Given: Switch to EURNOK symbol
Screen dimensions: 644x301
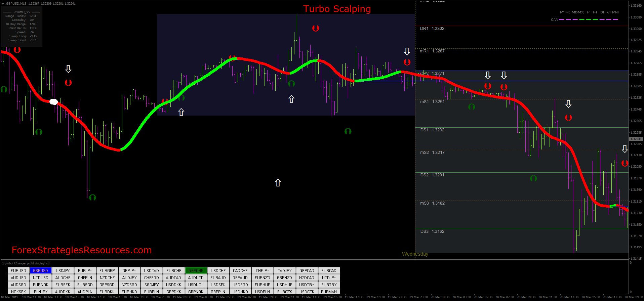Looking at the screenshot, I should coord(41,285).
